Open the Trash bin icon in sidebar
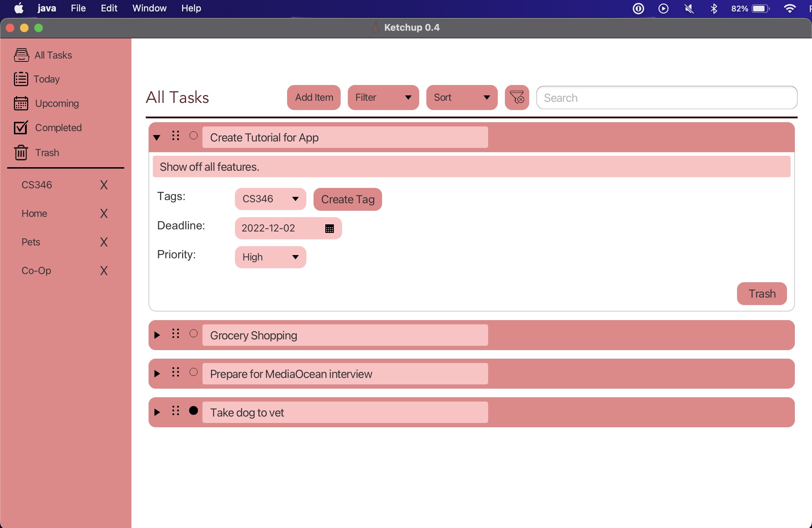Screen dimensions: 812x528 point(21,152)
